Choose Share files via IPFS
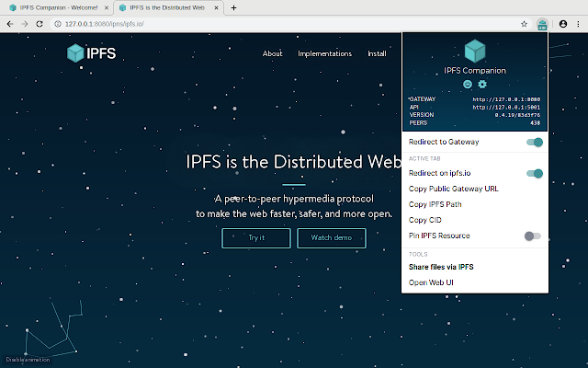The width and height of the screenshot is (588, 368). (x=441, y=267)
